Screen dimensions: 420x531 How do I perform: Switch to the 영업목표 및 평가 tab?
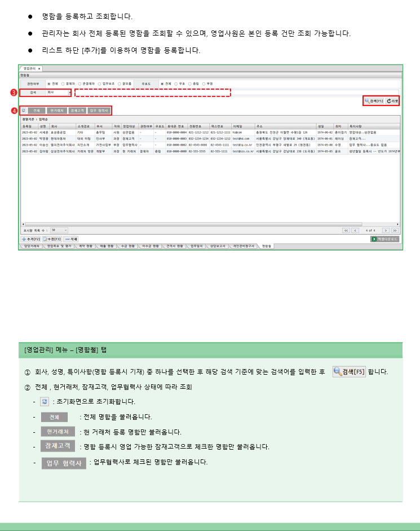coord(59,246)
